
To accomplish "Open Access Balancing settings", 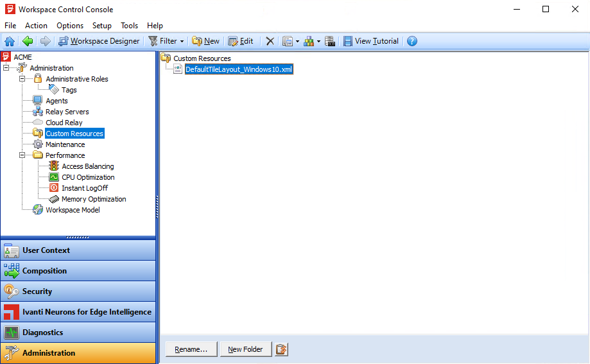I will pyautogui.click(x=88, y=166).
